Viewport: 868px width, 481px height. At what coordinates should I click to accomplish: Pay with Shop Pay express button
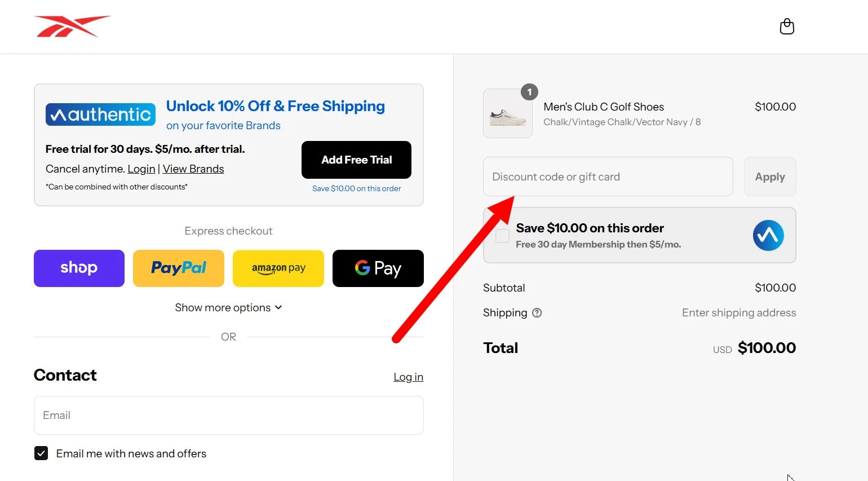(79, 268)
